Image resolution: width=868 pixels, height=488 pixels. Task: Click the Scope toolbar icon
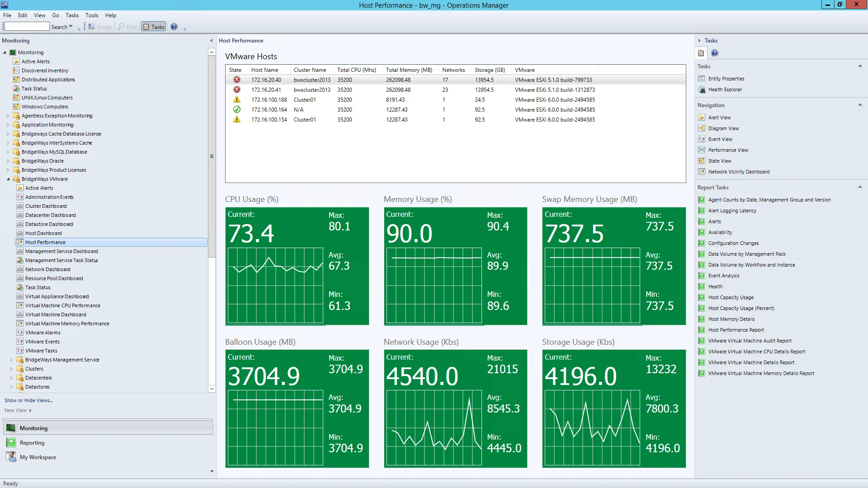pyautogui.click(x=99, y=27)
